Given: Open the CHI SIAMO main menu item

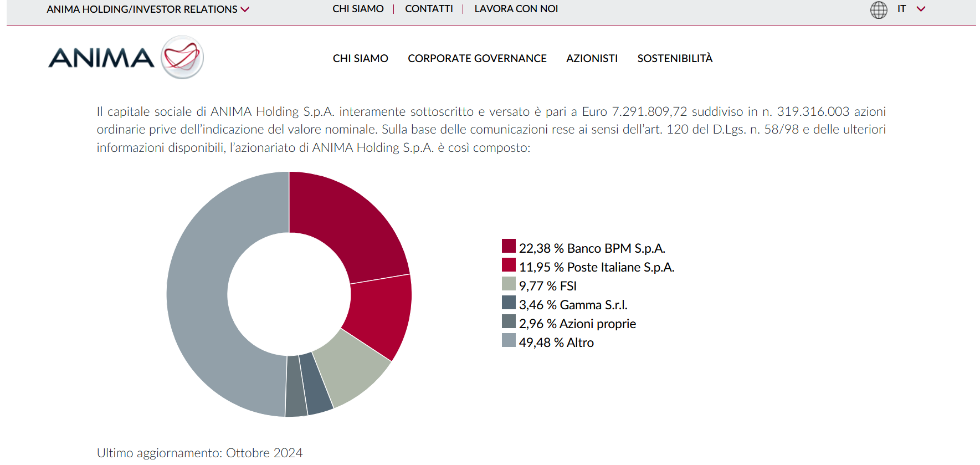Looking at the screenshot, I should (x=361, y=58).
